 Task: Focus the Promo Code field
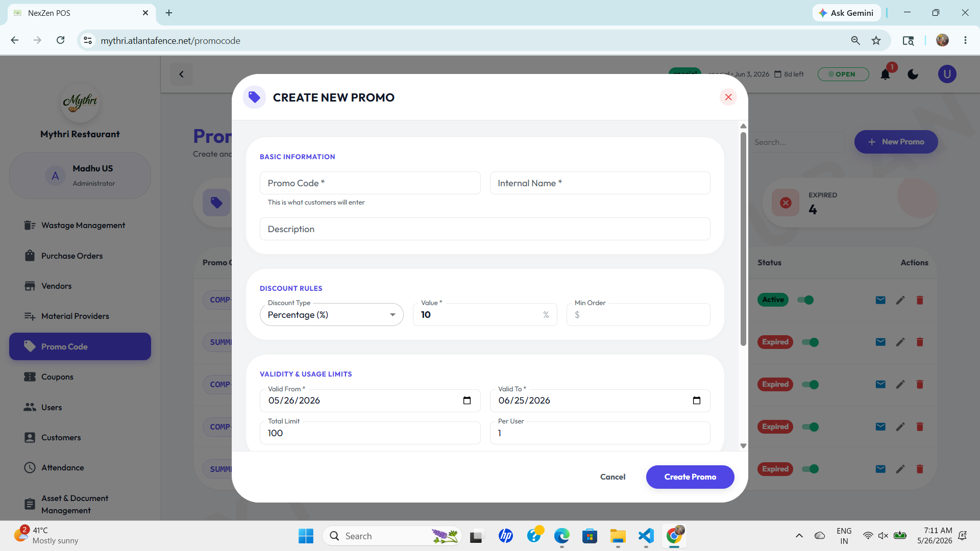click(370, 183)
